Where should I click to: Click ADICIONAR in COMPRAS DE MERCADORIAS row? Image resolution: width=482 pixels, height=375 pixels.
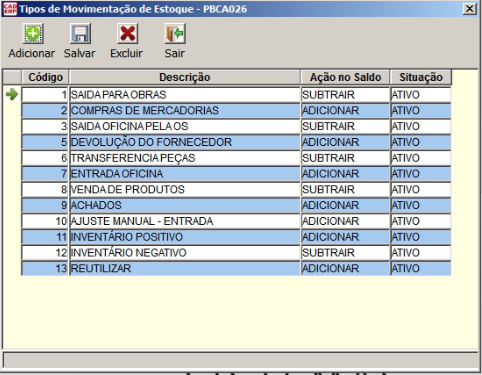point(345,110)
